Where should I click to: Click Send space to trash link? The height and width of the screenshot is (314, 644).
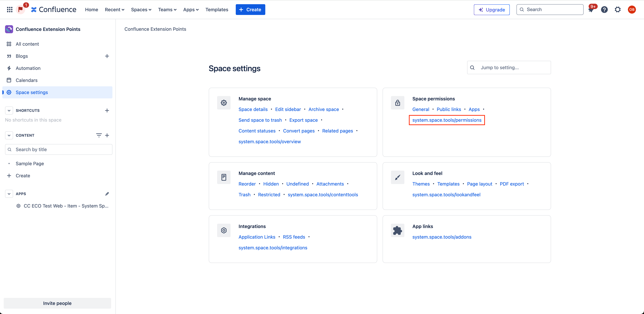point(260,120)
